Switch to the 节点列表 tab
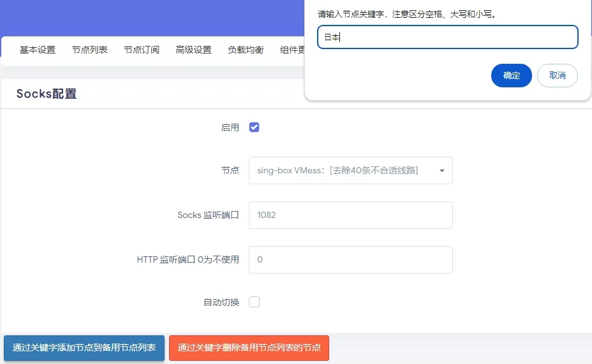The width and height of the screenshot is (592, 364). (90, 50)
